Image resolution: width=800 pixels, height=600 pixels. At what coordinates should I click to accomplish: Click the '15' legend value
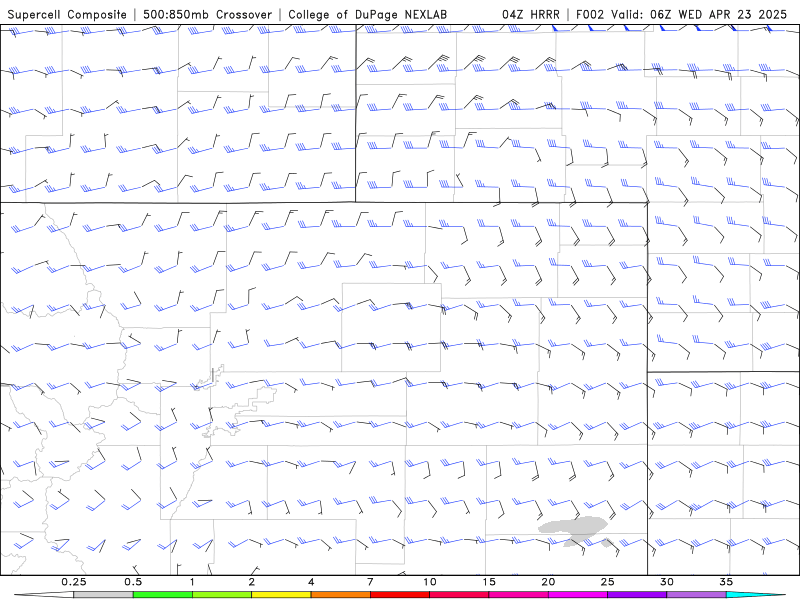(x=489, y=582)
